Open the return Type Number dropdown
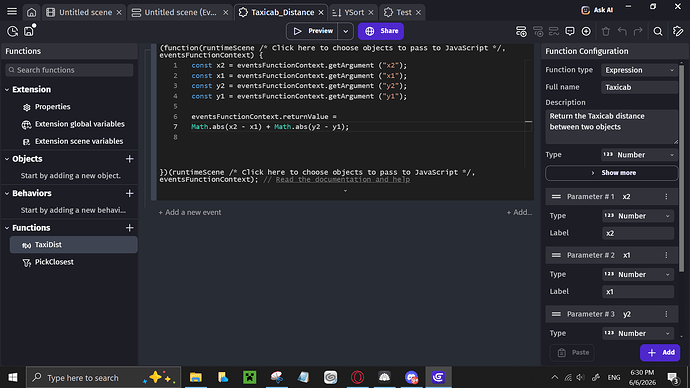This screenshot has width=690, height=388. (x=639, y=155)
